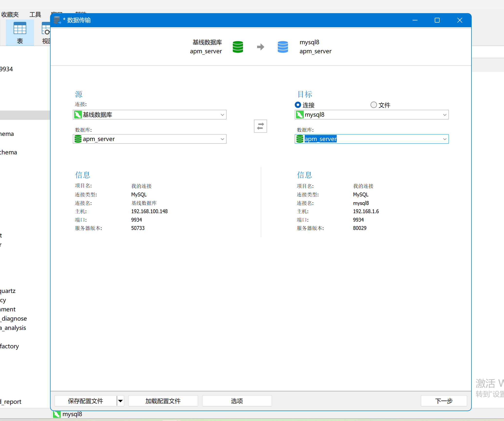Screen dimensions: 504x421
Task: Select a_analysis item in main window tree
Action: (x=13, y=328)
